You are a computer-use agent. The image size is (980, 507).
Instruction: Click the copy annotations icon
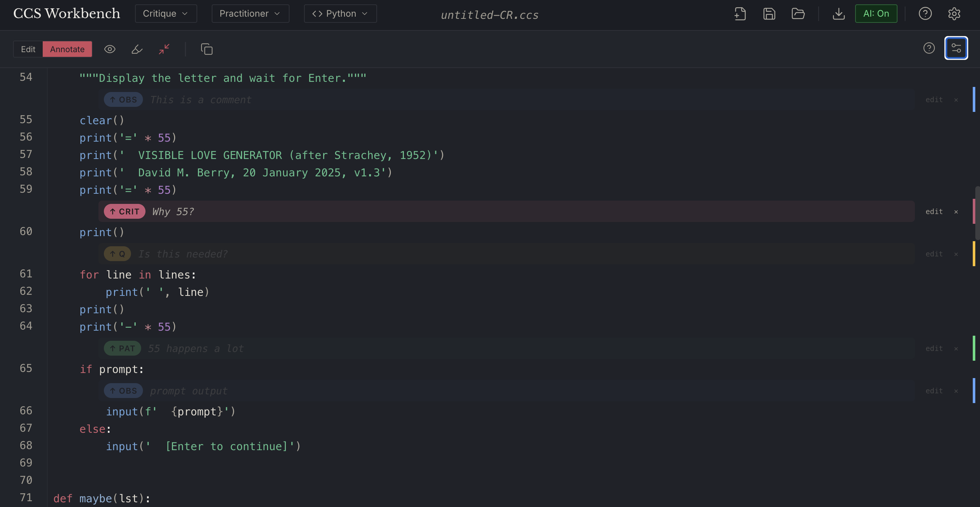tap(207, 49)
